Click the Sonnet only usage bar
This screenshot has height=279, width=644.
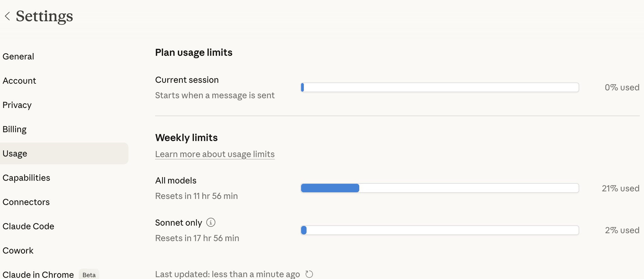[x=440, y=230]
